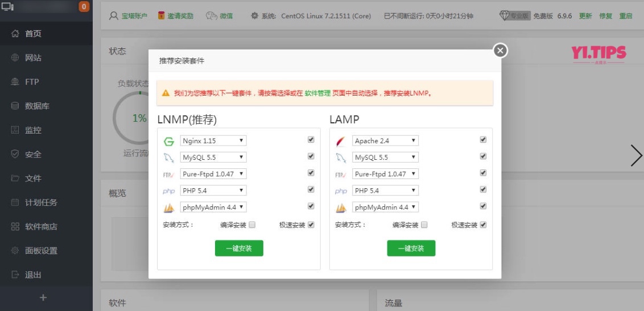This screenshot has height=311, width=644.
Task: Uncheck the Apache 2.4 checkbox
Action: click(483, 139)
